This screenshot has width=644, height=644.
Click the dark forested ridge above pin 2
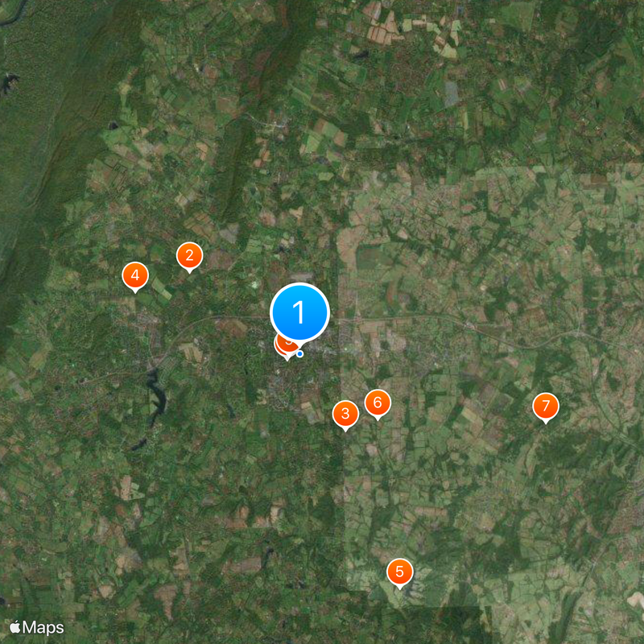[235, 171]
